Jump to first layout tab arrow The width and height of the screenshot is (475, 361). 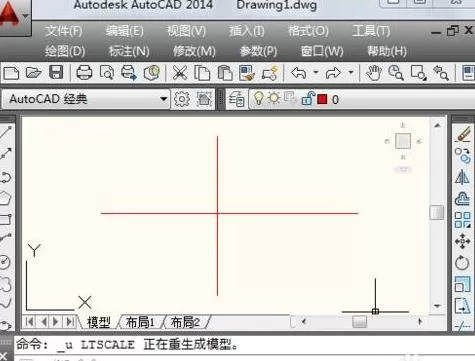[30, 322]
